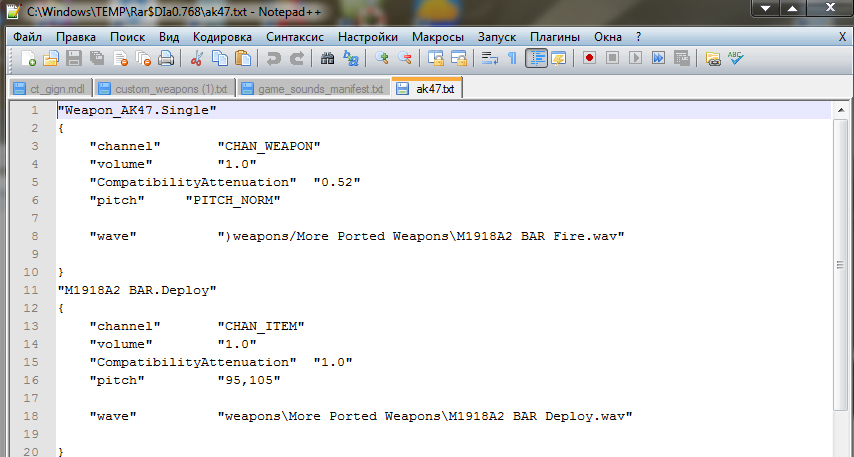Open the Вид menu
The image size is (854, 457).
pos(169,37)
